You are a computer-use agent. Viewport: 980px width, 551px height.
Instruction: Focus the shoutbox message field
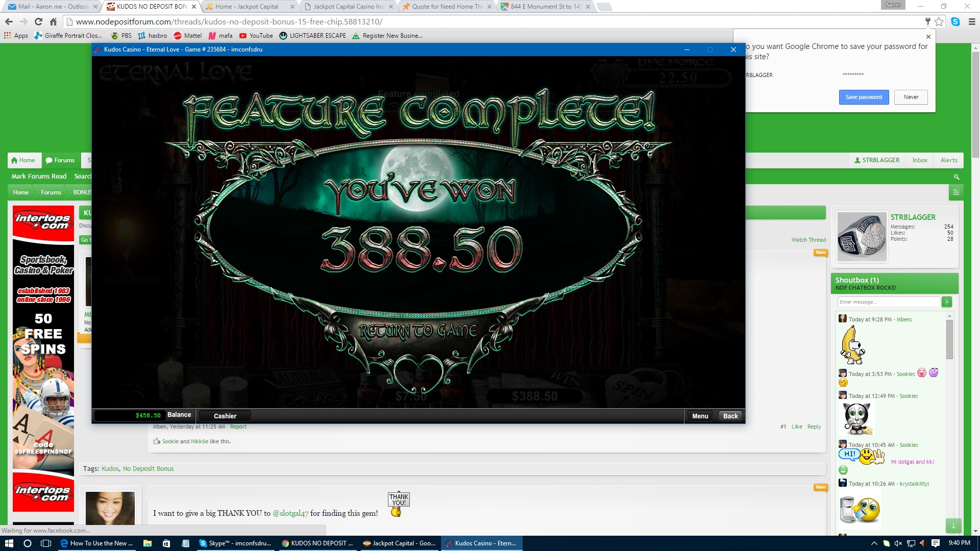coord(888,302)
